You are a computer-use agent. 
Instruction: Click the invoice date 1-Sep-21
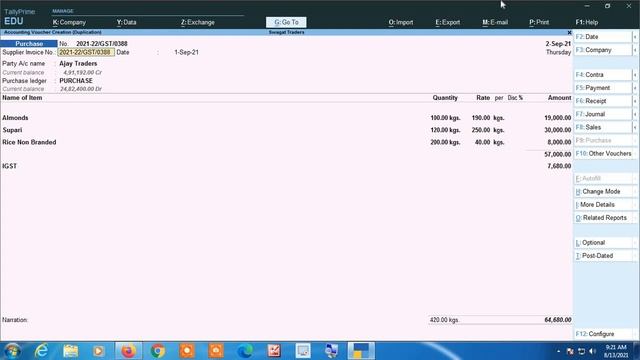click(186, 52)
